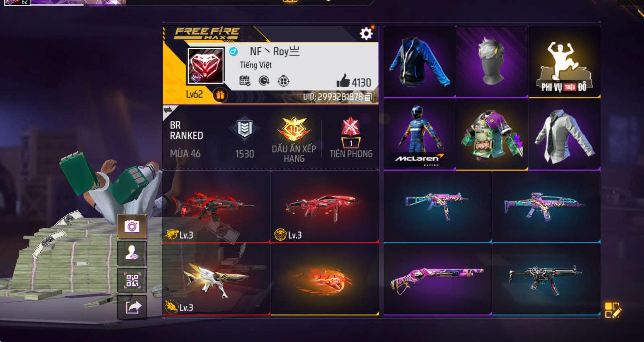Click the thumbs-up like icon
Screen dimensions: 644x342
(343, 81)
